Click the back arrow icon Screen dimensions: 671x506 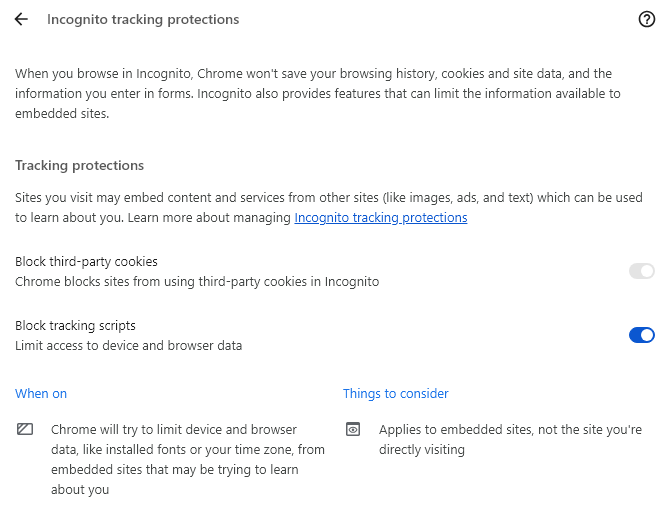[21, 19]
